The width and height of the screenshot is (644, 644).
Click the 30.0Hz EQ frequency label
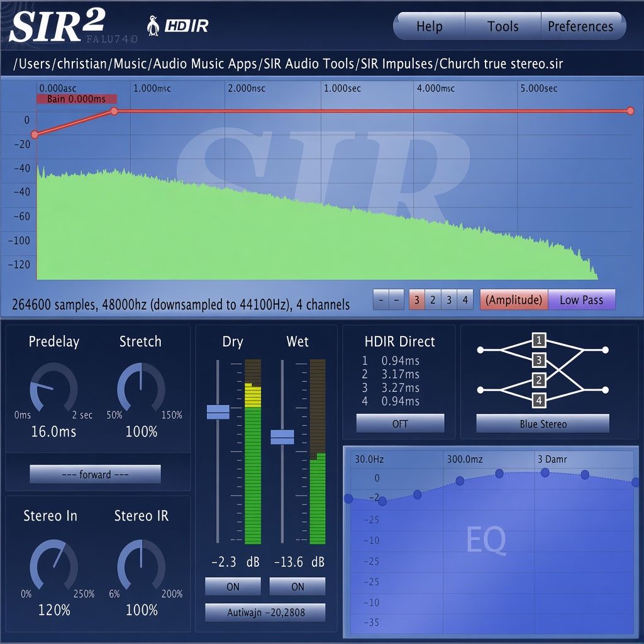(x=369, y=459)
